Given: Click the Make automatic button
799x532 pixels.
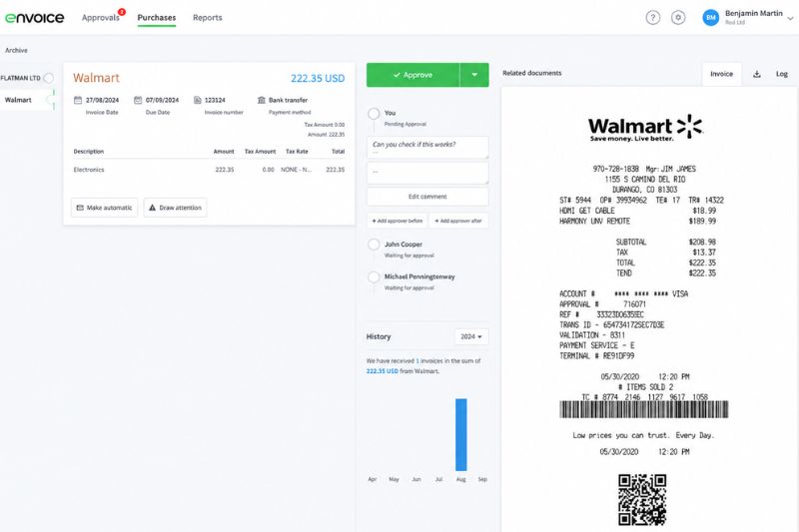Looking at the screenshot, I should [105, 208].
